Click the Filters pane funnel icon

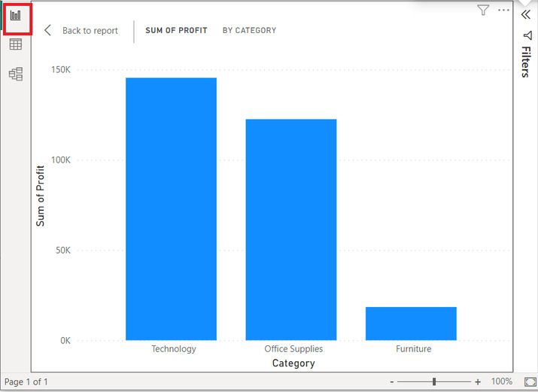pyautogui.click(x=527, y=35)
